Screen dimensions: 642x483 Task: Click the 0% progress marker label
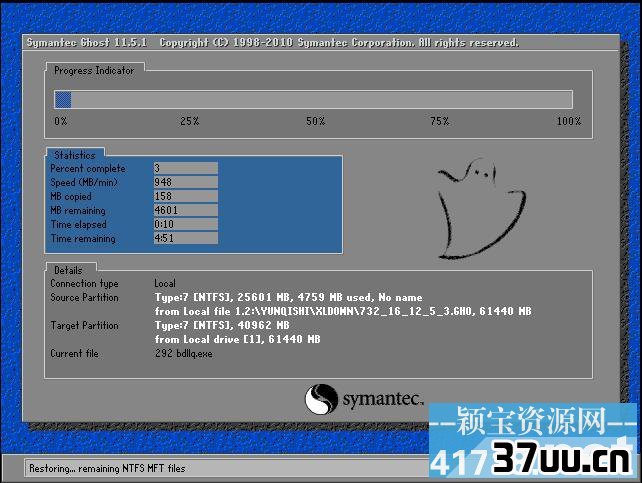pos(61,121)
